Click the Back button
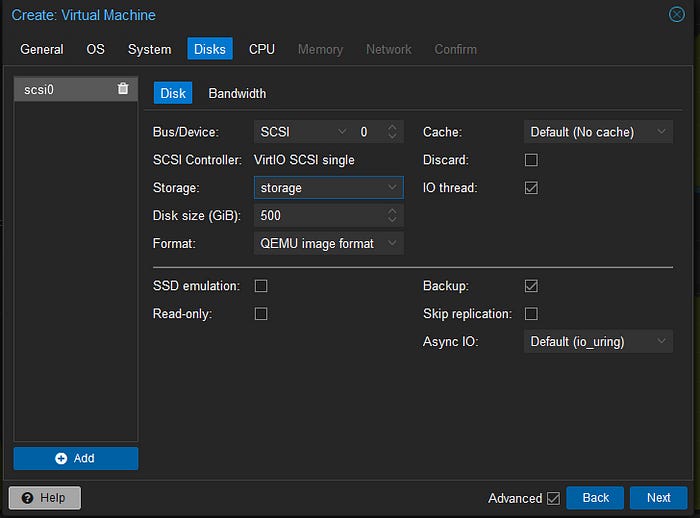Viewport: 700px width, 518px height. (x=595, y=497)
